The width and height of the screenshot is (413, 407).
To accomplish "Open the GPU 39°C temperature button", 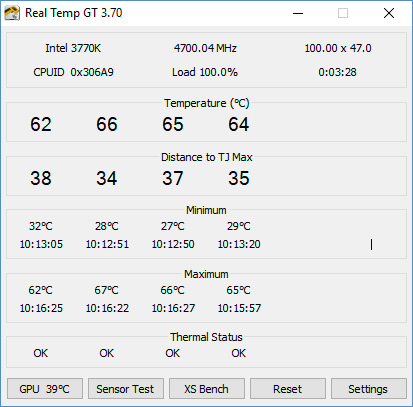I will (x=45, y=389).
